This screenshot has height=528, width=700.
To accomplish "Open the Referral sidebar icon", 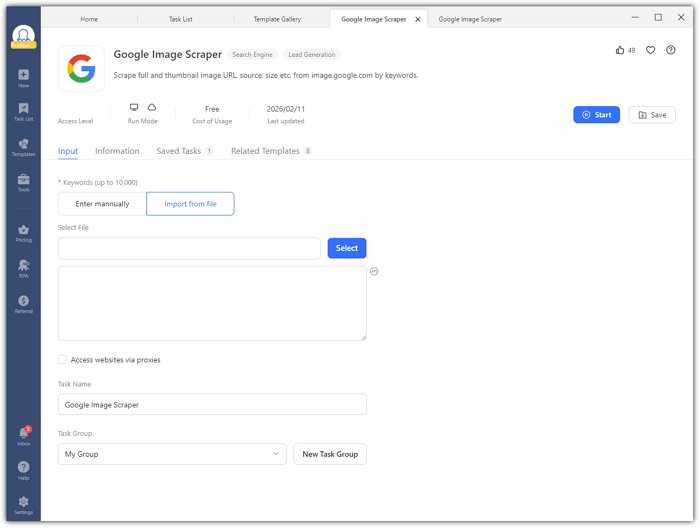I will (23, 302).
